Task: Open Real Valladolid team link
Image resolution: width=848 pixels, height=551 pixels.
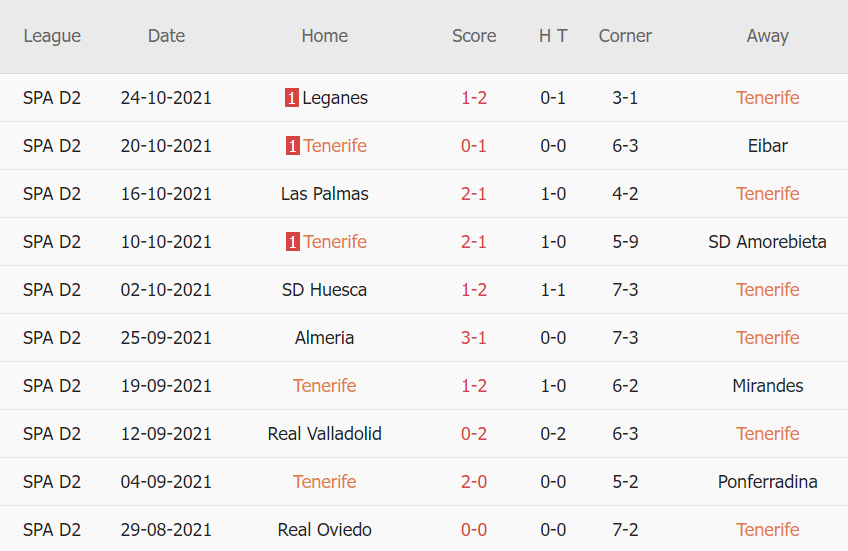Action: tap(325, 434)
